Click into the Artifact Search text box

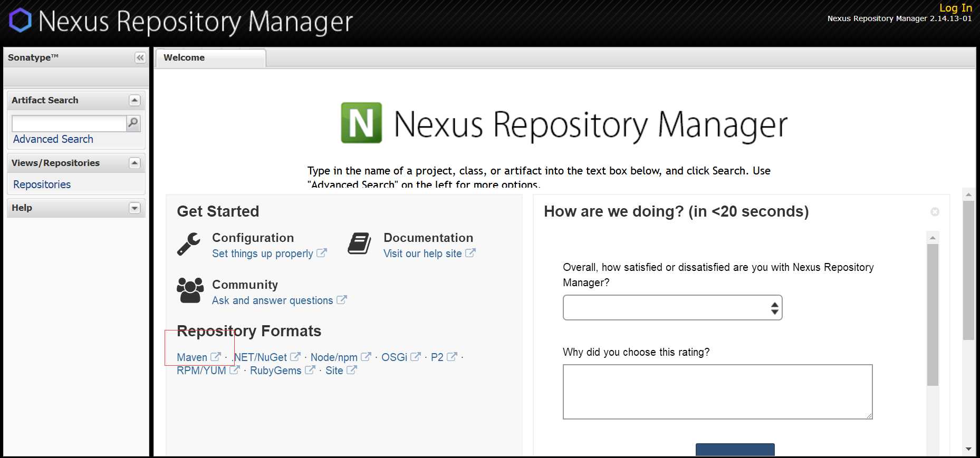69,123
